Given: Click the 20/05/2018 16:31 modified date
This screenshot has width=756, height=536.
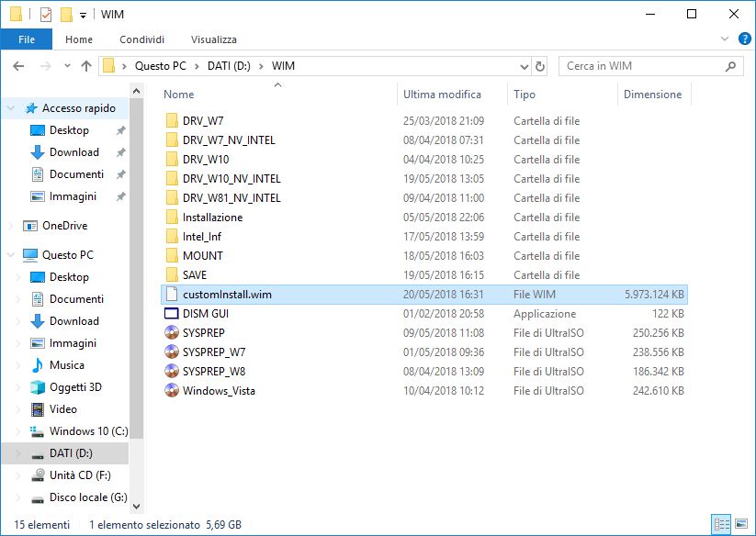Looking at the screenshot, I should click(x=443, y=295).
